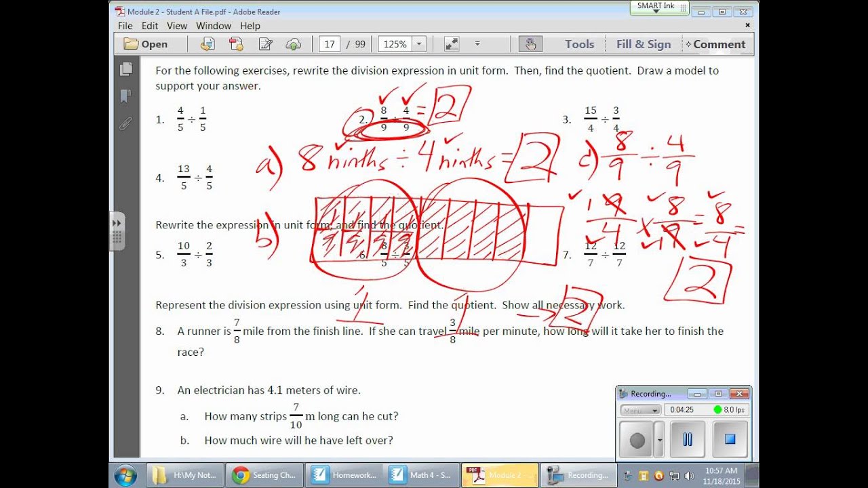The height and width of the screenshot is (488, 868).
Task: Click the Adobe Reader title bar icon
Action: tap(120, 12)
